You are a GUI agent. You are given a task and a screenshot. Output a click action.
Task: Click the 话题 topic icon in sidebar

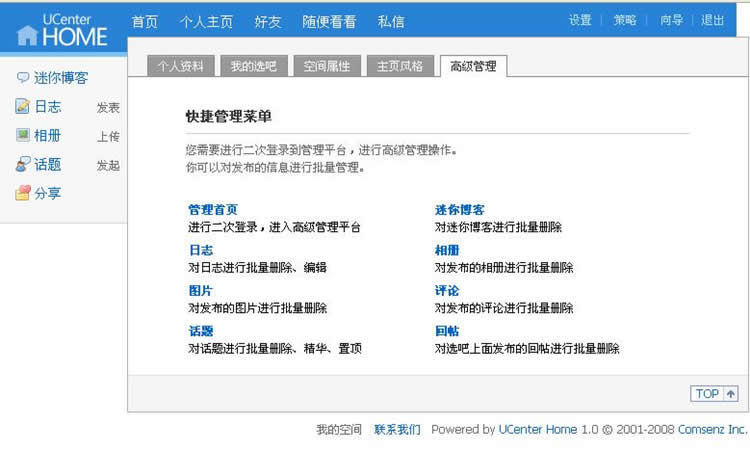[x=22, y=165]
